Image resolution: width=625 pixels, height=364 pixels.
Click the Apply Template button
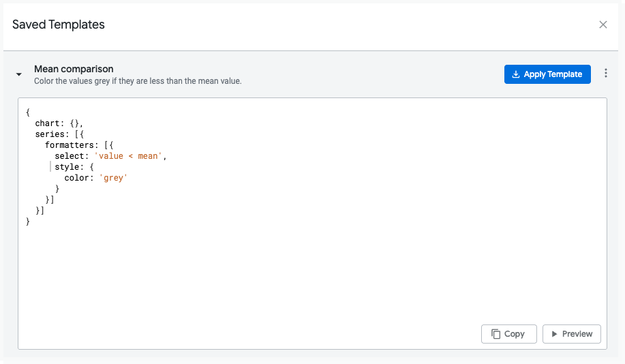tap(547, 74)
